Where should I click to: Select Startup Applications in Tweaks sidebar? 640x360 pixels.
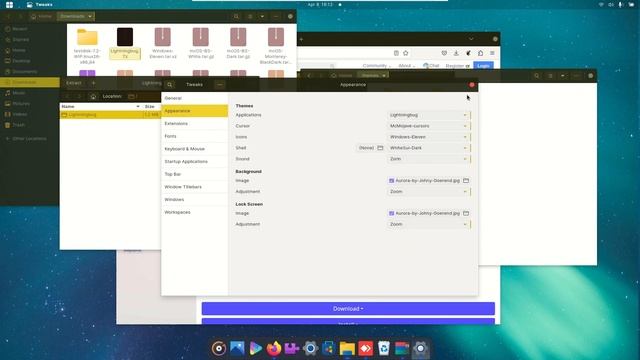point(195,162)
